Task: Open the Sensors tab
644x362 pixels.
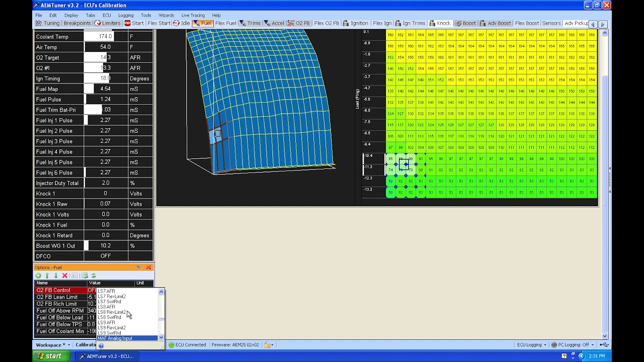Action: tap(551, 23)
